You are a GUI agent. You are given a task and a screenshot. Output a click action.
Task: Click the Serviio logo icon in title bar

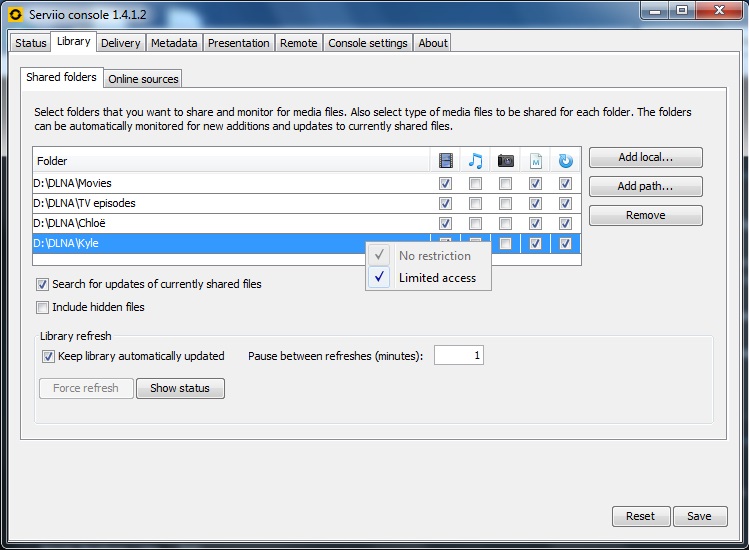tap(15, 14)
